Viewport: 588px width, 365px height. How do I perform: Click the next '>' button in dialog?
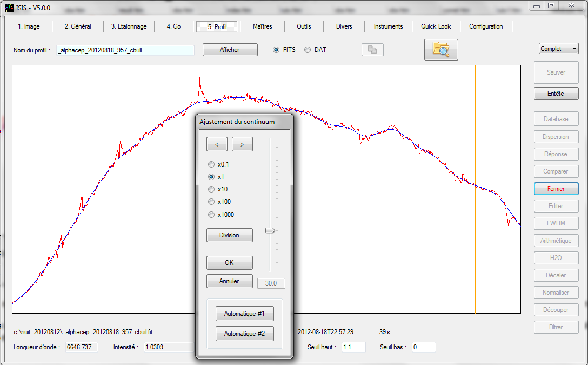coord(242,144)
